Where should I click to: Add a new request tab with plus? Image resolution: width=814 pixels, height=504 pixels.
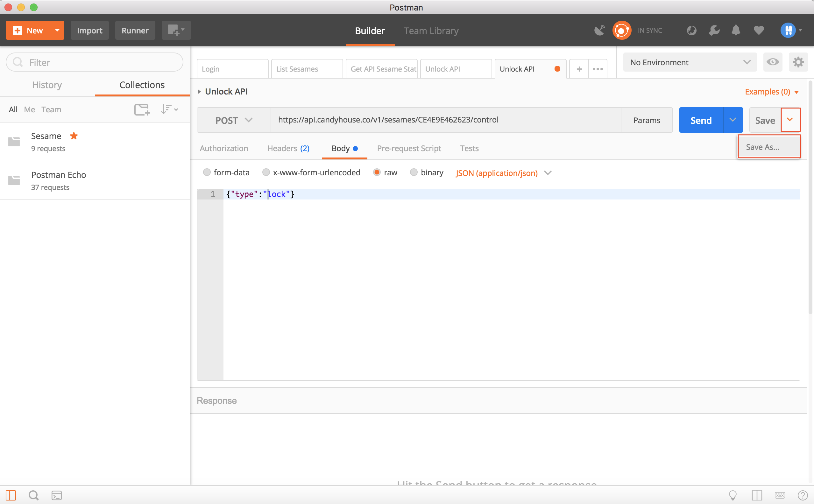[579, 69]
